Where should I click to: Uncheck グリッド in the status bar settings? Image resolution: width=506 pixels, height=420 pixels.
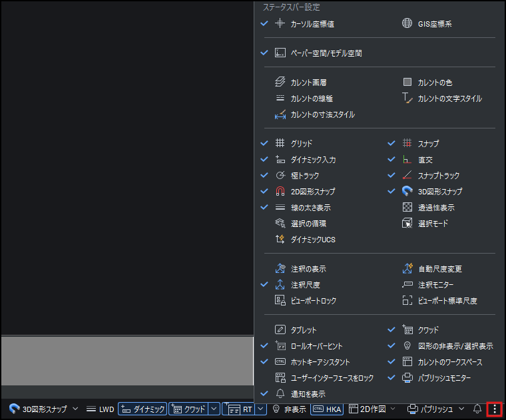[301, 144]
